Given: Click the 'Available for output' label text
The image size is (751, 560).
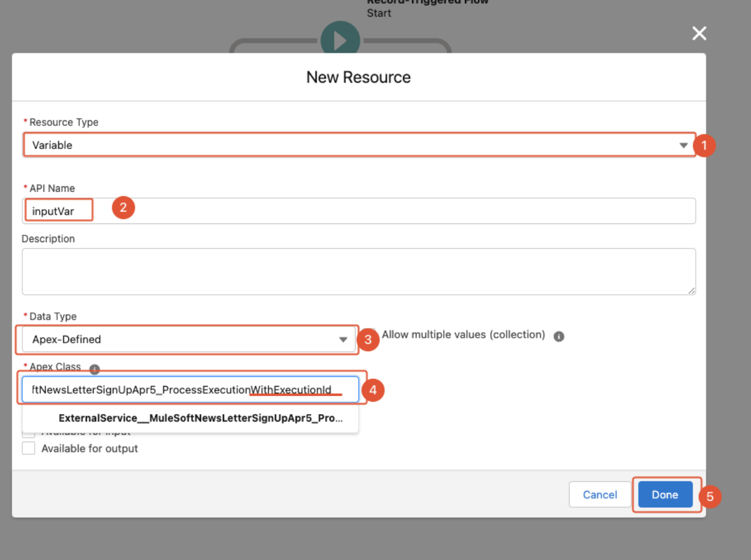Looking at the screenshot, I should [x=89, y=448].
